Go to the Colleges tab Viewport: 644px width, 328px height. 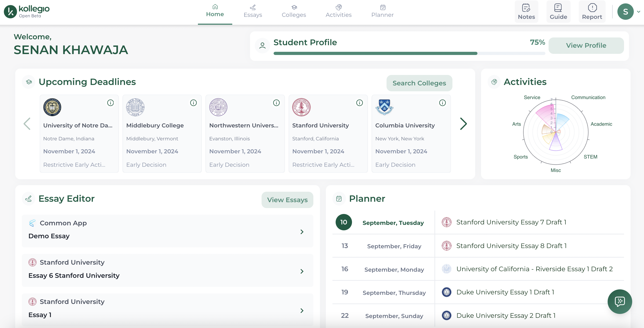(294, 11)
